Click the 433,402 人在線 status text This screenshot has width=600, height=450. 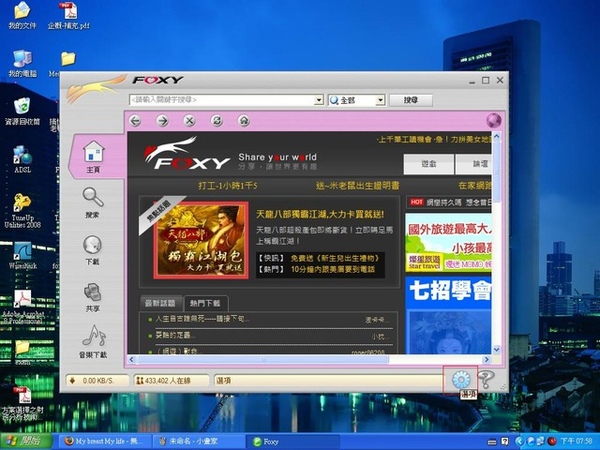tap(167, 381)
